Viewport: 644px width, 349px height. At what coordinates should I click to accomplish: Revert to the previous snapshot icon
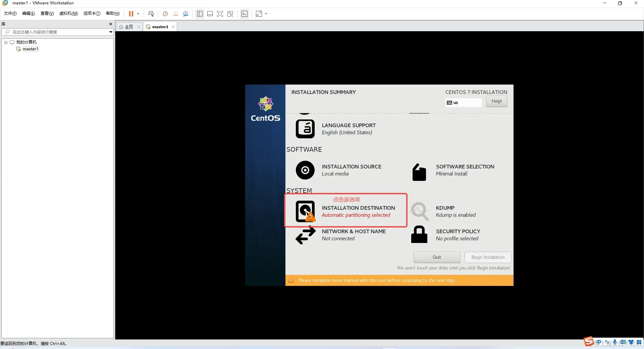tap(175, 14)
